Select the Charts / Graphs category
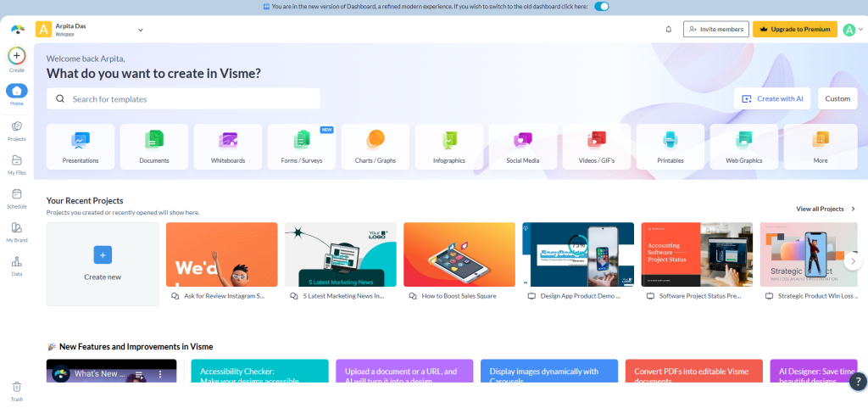Viewport: 868px width, 408px height. tap(376, 147)
